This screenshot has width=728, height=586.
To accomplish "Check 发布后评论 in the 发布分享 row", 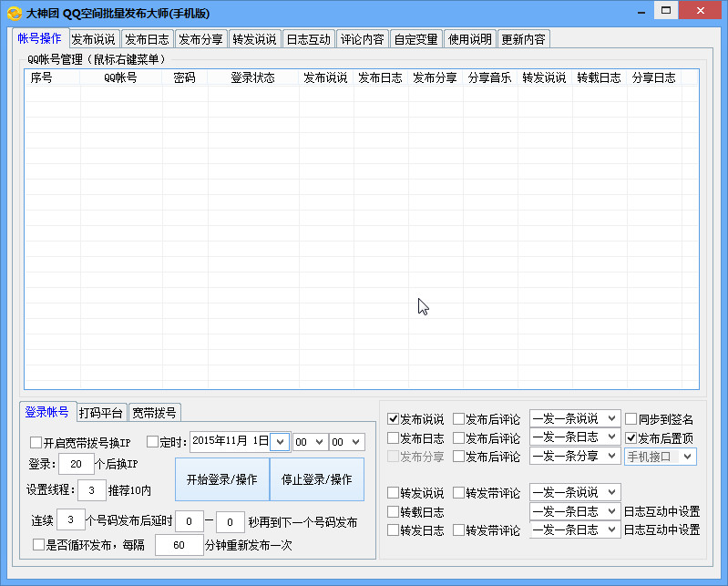I will [x=458, y=457].
